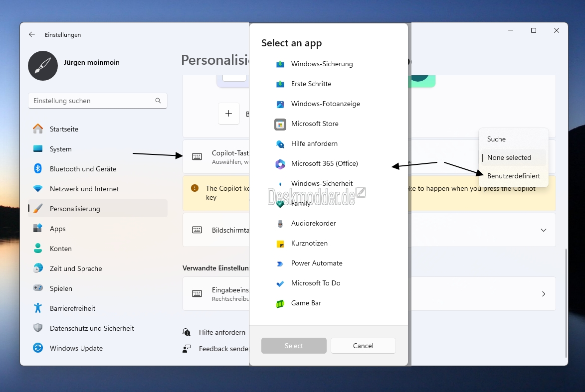Click the Apps icon in sidebar
585x392 pixels.
[x=38, y=228]
